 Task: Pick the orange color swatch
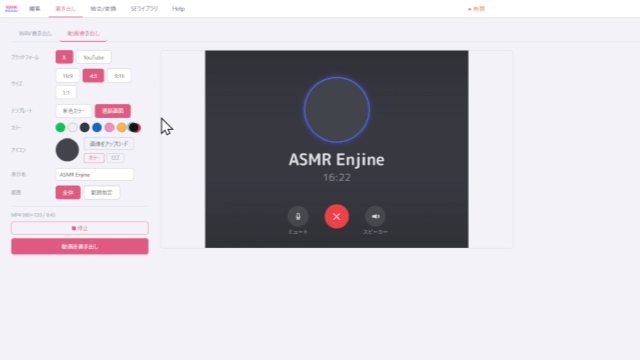point(122,128)
